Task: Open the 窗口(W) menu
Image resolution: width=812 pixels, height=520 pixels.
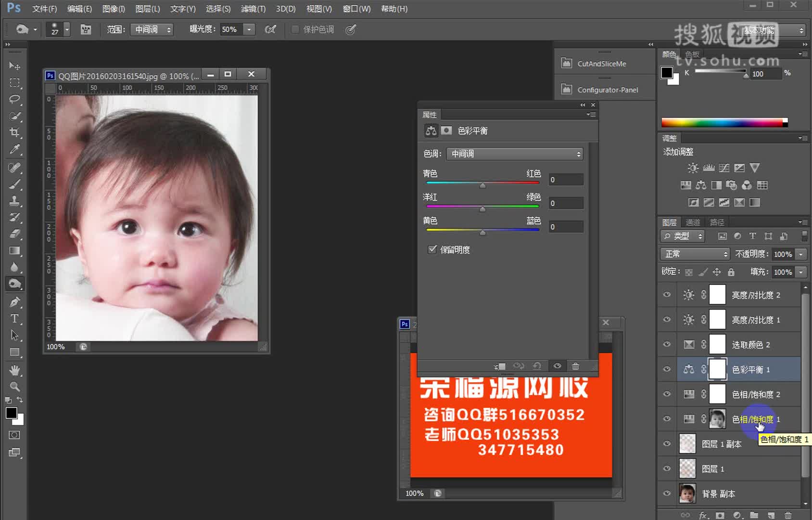Action: (x=356, y=9)
